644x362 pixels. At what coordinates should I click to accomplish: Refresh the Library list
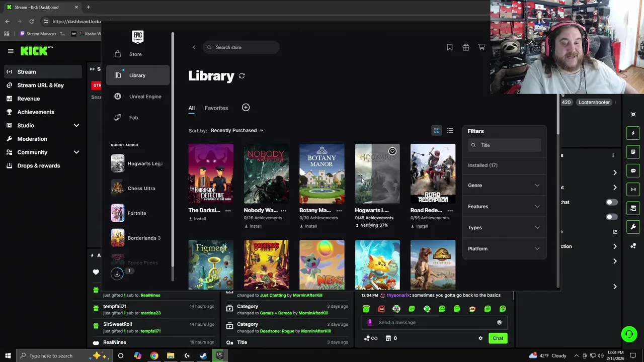[242, 76]
